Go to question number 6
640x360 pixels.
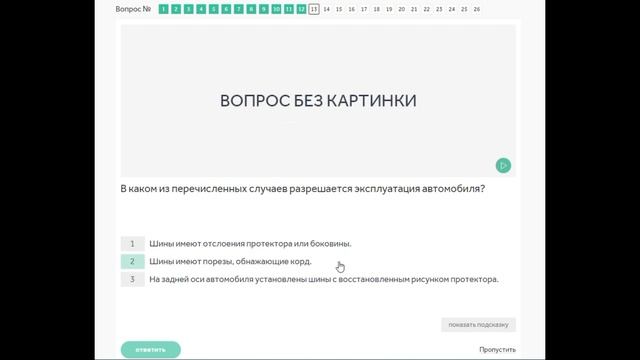[226, 9]
